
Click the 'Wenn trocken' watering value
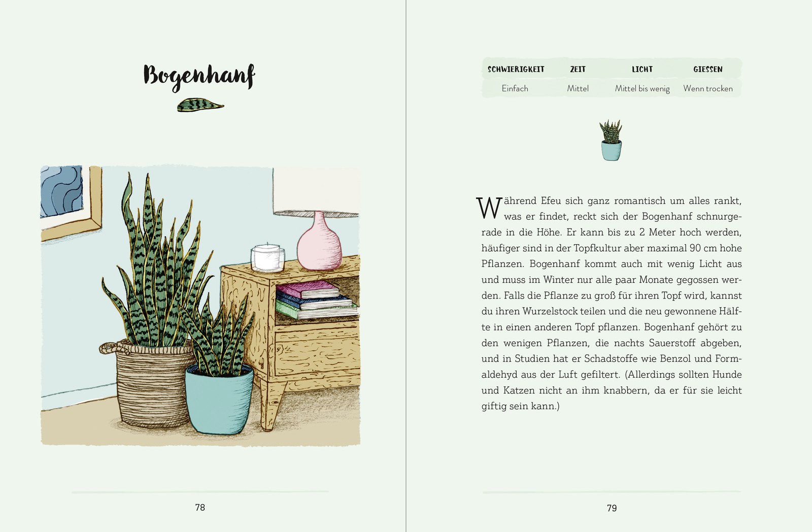(x=707, y=89)
